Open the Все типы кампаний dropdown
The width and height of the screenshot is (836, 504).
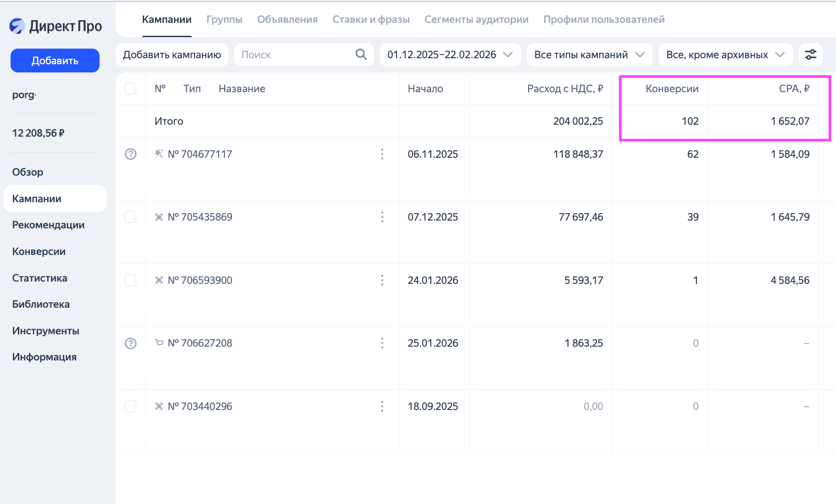[x=589, y=55]
